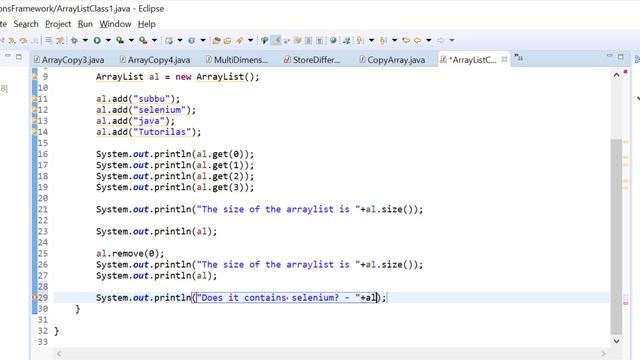Open the New Java Class dropdown arrow
The width and height of the screenshot is (640, 360).
(x=203, y=40)
